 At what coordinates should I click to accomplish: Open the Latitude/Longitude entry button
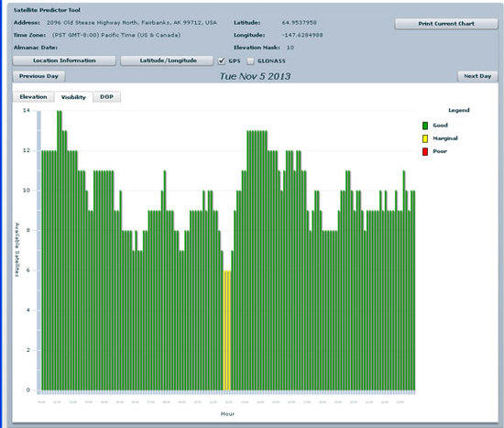167,60
